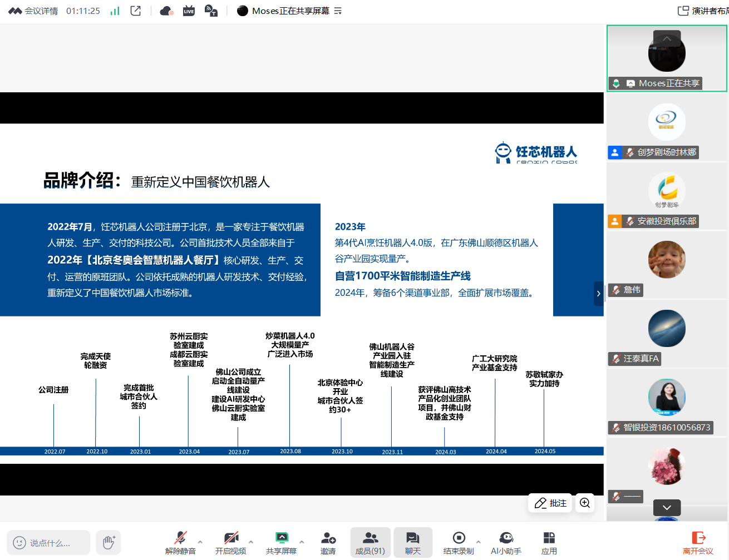Viewport: 729px width, 560px height.
Task: Click 离开会议 leave meeting
Action: tap(698, 542)
